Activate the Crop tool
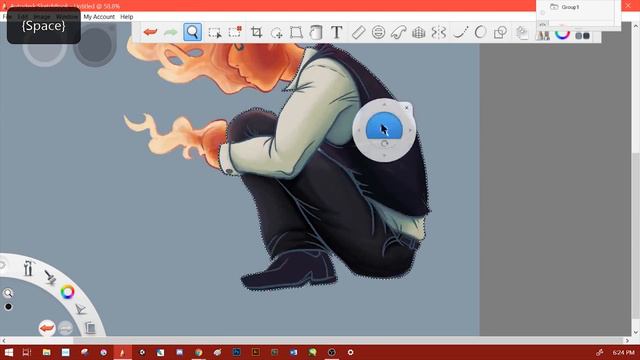 256,32
